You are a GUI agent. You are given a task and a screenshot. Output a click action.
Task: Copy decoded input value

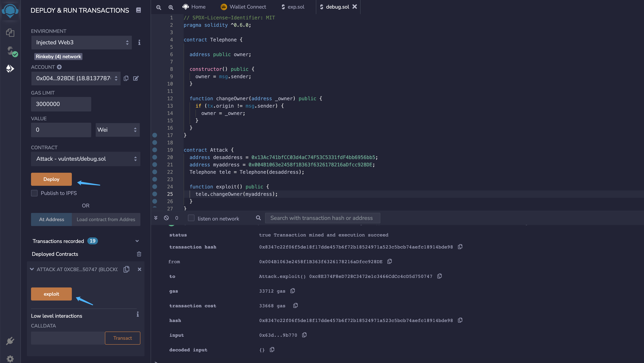point(272,350)
